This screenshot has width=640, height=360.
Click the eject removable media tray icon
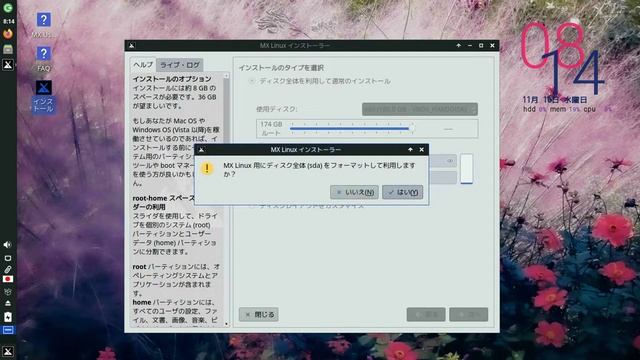click(x=8, y=303)
